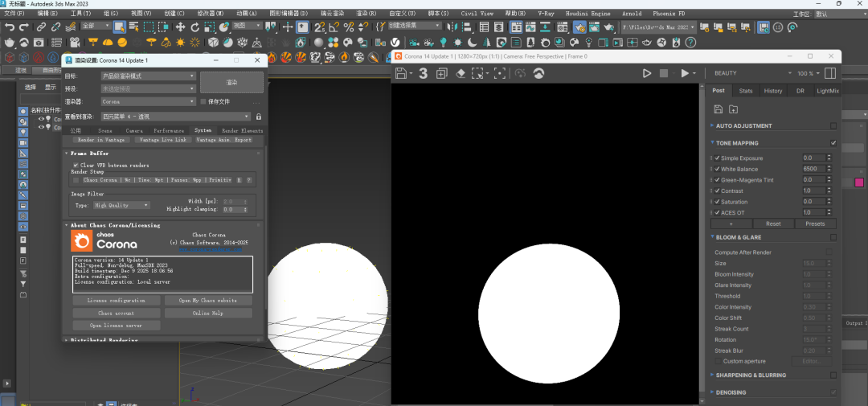Image resolution: width=868 pixels, height=406 pixels.
Task: Open the Image Filter Type dropdown
Action: coord(122,205)
